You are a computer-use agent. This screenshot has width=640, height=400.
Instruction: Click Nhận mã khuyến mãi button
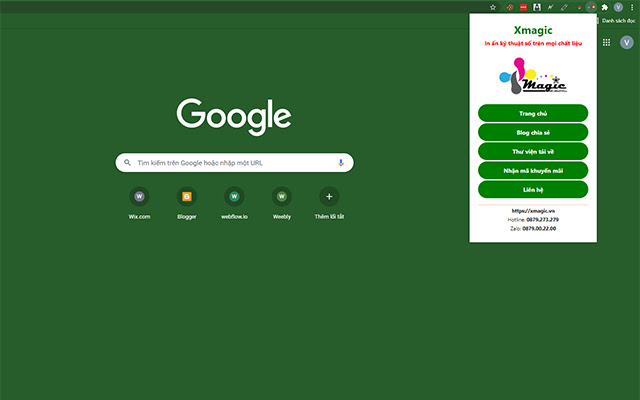(533, 171)
